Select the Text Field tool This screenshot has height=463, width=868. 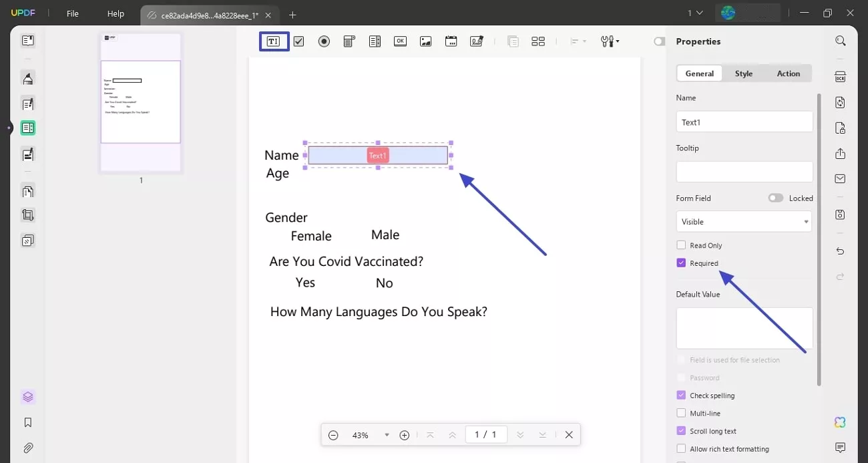pyautogui.click(x=274, y=41)
